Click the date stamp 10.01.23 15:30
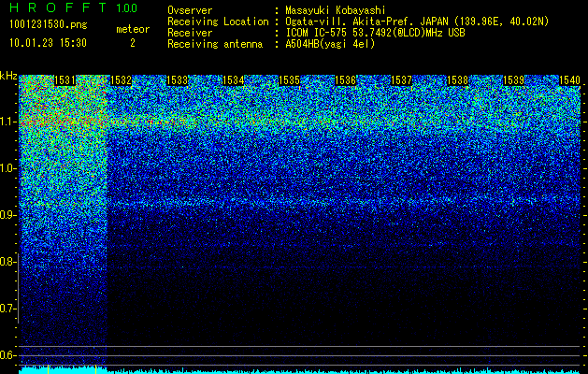 click(48, 43)
